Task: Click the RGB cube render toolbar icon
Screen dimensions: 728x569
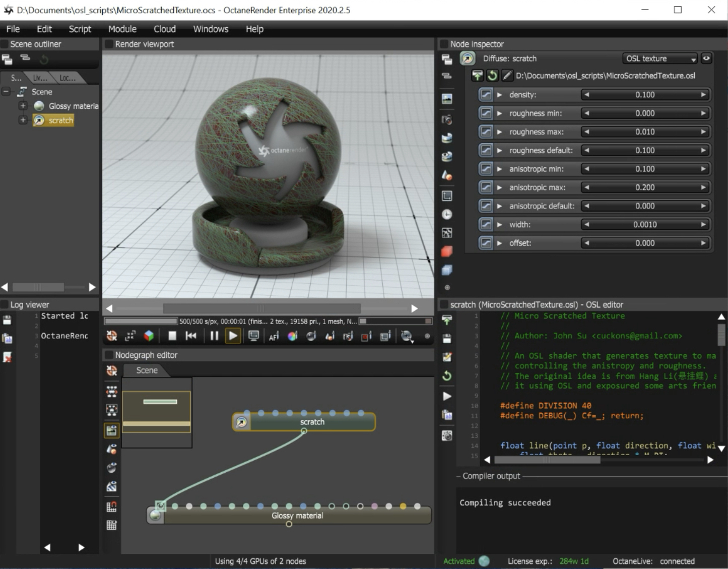Action: [149, 336]
